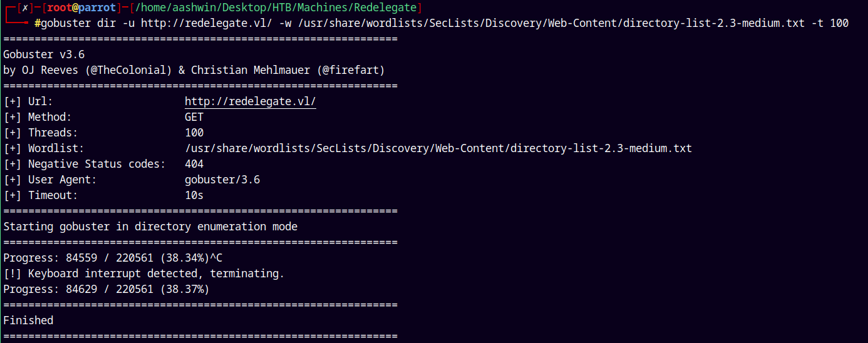Click the root@parrot prompt text
The width and height of the screenshot is (868, 343).
[81, 8]
